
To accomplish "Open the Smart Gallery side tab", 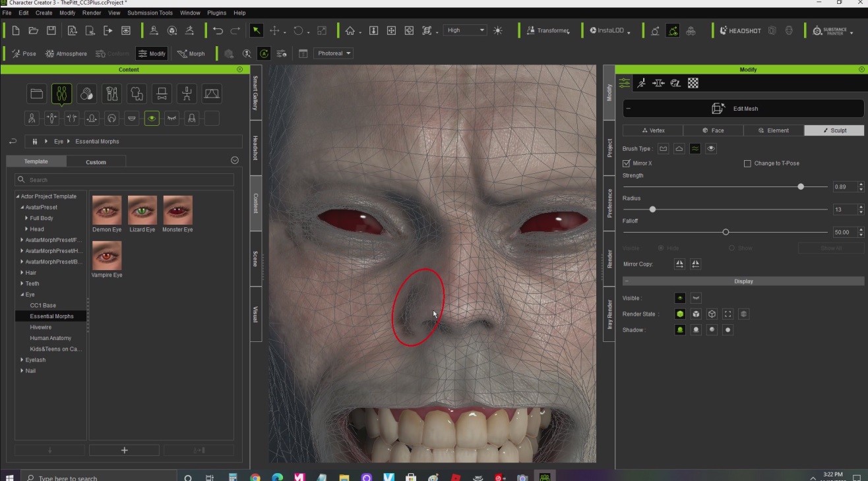I will pyautogui.click(x=256, y=92).
